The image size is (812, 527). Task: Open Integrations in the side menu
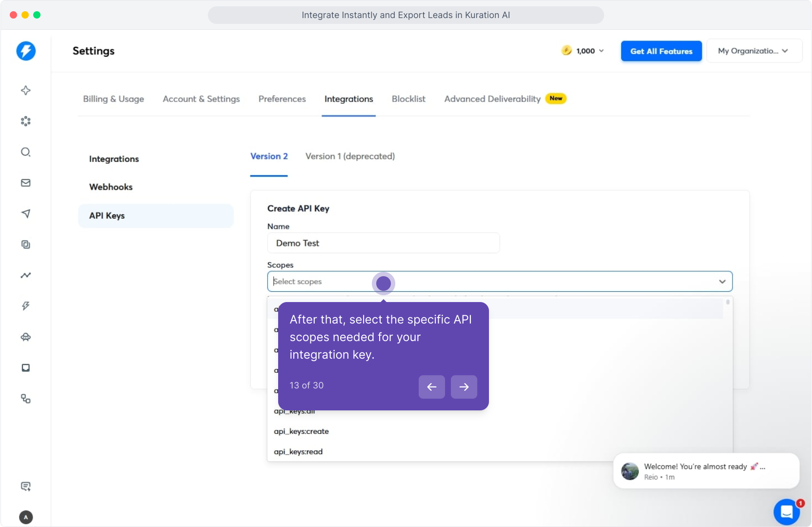point(114,159)
